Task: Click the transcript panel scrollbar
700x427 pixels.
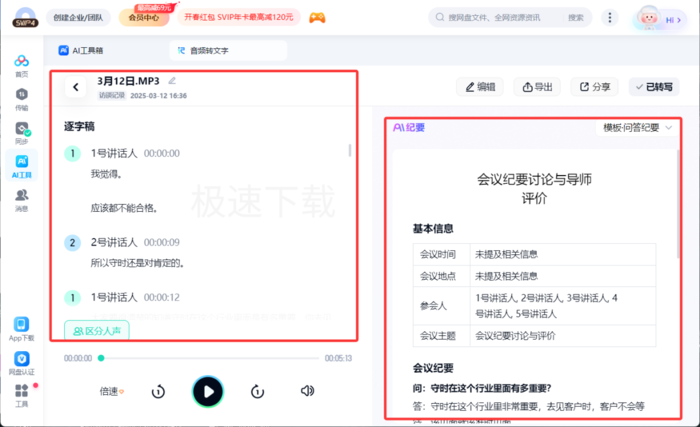Action: coord(350,151)
